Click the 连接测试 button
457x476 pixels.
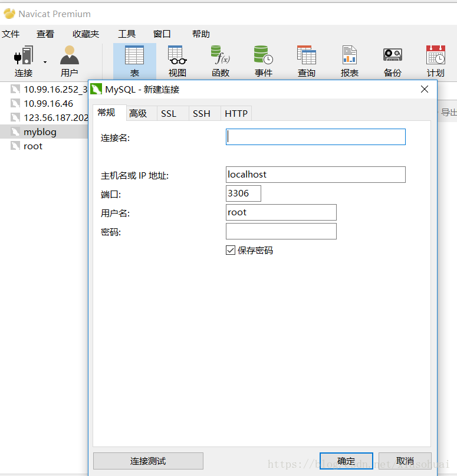coord(148,461)
